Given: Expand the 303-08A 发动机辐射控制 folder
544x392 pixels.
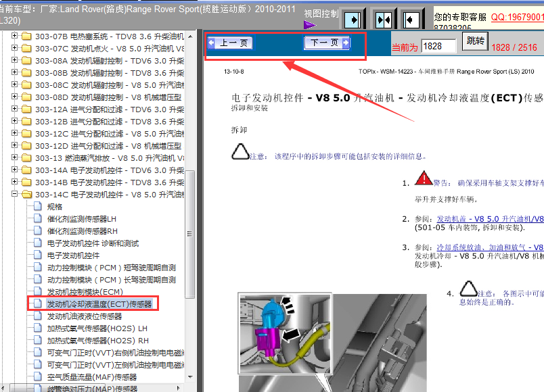Looking at the screenshot, I should [14, 60].
